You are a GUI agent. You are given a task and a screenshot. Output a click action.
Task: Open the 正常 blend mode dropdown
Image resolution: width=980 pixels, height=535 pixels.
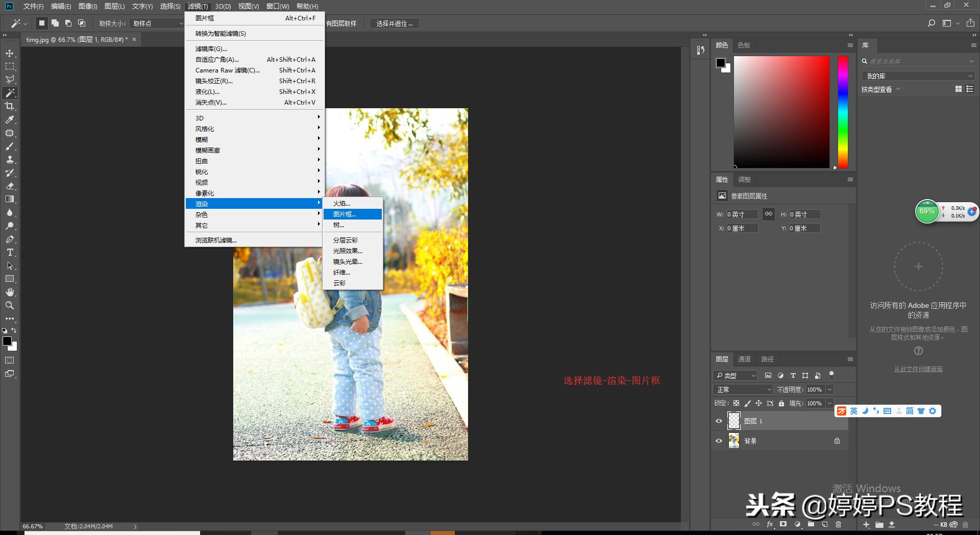coord(743,390)
